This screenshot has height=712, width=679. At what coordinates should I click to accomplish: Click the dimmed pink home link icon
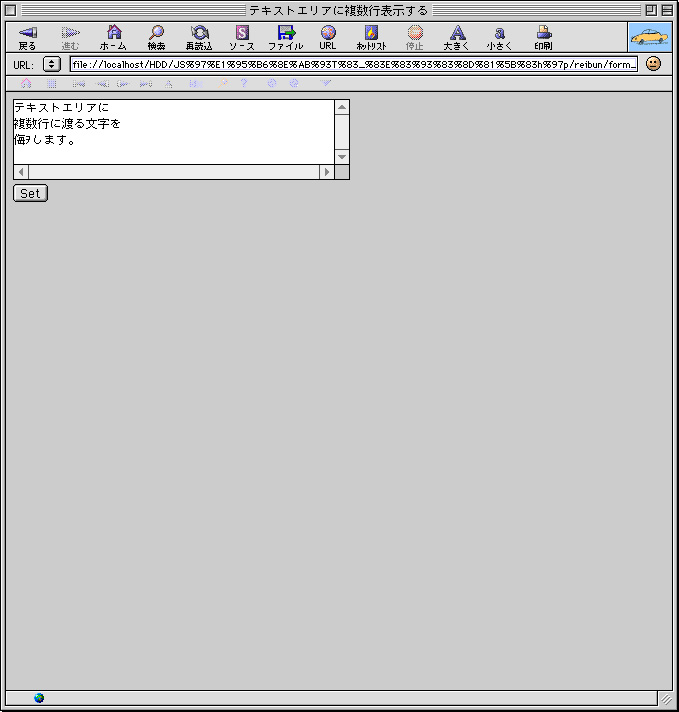tap(26, 84)
